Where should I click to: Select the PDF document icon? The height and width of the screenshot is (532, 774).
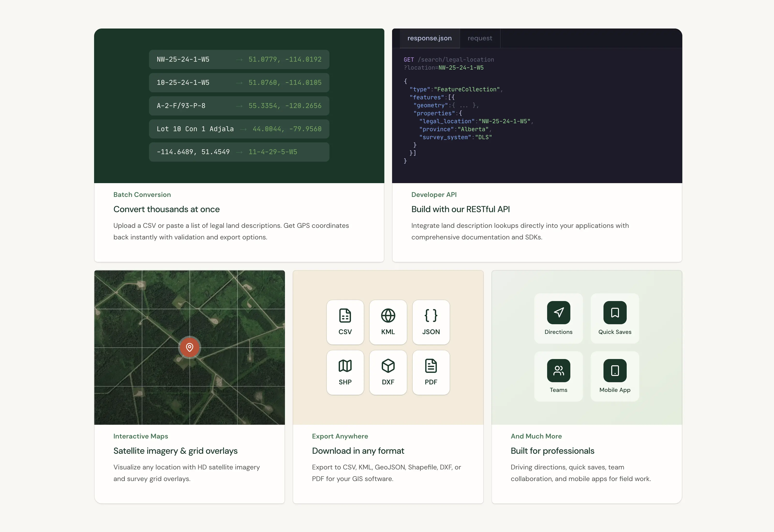[431, 366]
